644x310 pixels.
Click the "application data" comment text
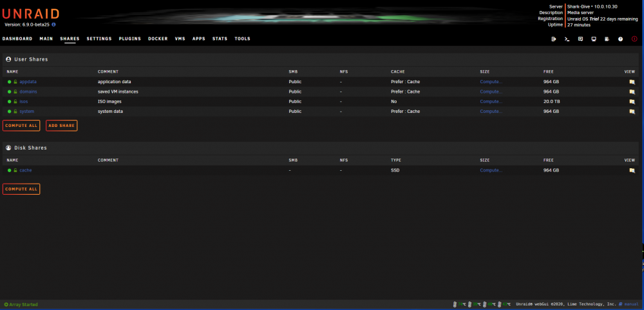coord(114,82)
